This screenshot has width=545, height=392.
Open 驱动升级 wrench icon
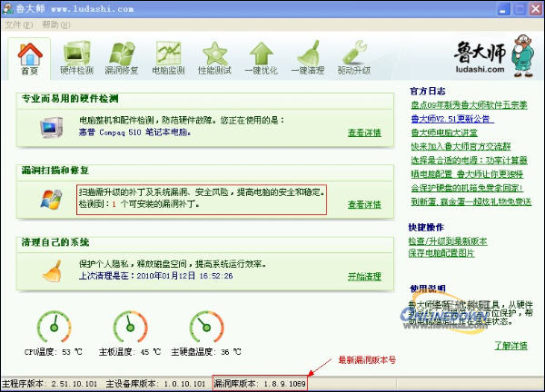pos(354,58)
